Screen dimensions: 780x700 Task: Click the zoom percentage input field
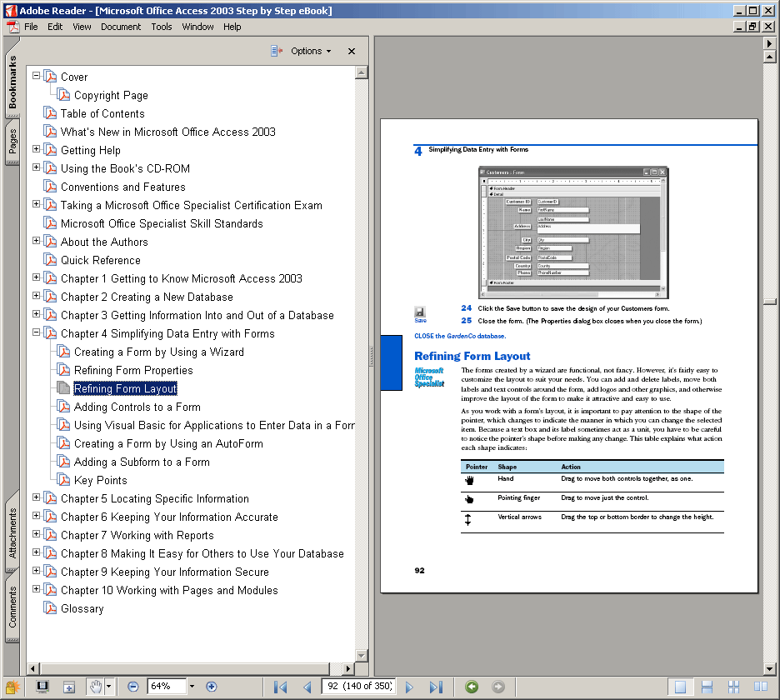click(167, 687)
